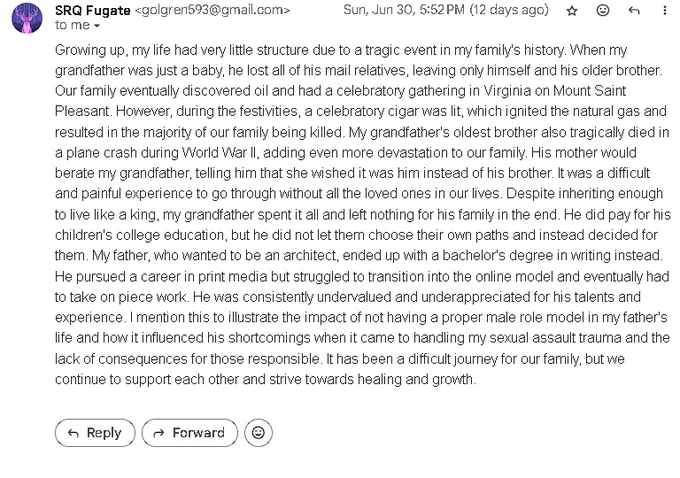
Task: Click the smiley button next to Forward
Action: [x=258, y=432]
